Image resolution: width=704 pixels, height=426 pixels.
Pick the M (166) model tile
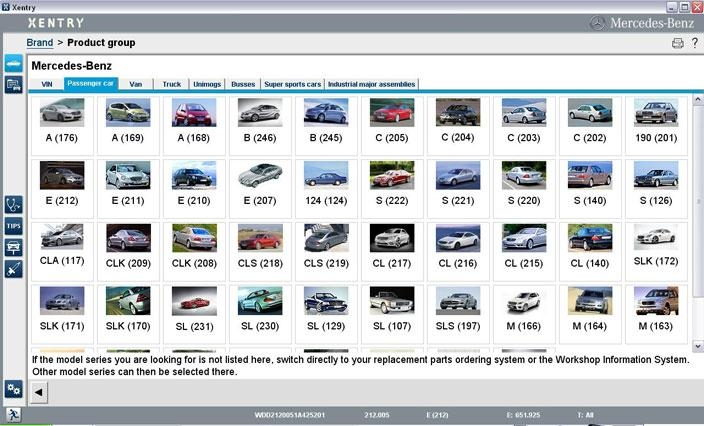(x=524, y=314)
